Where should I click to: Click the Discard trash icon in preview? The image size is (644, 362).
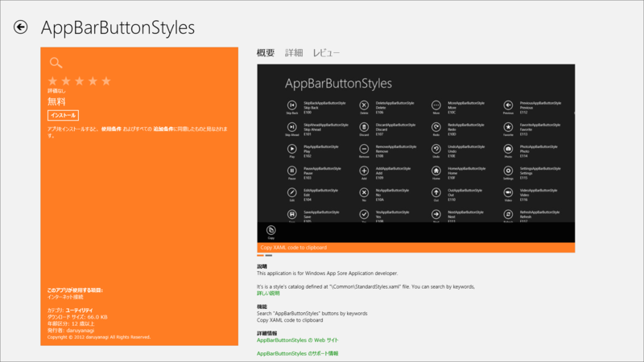[x=364, y=127]
